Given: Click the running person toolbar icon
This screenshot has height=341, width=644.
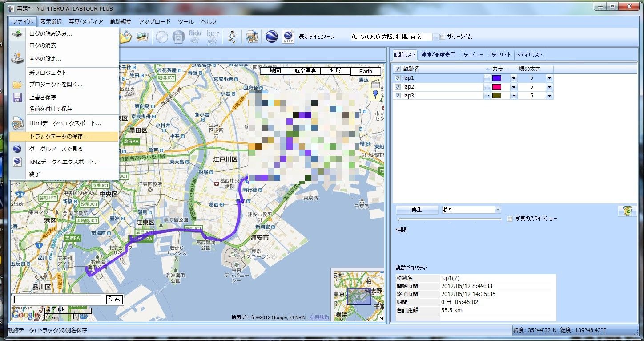Looking at the screenshot, I should [231, 37].
